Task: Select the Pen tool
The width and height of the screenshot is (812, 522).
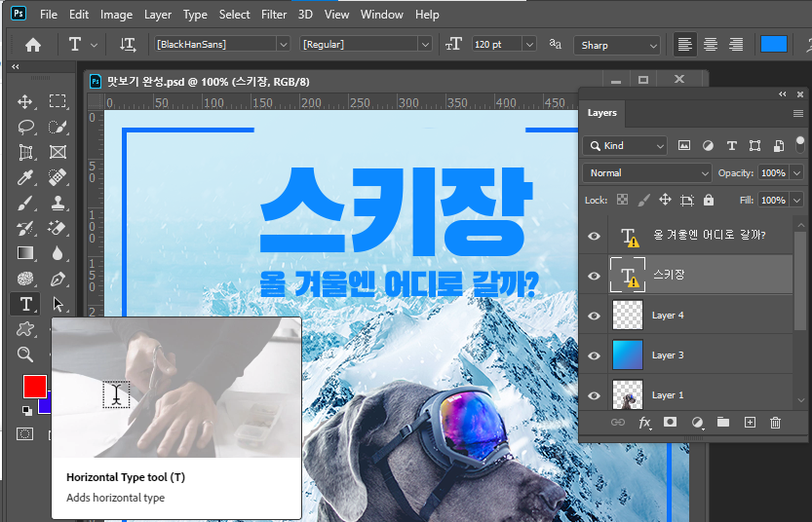Action: click(x=58, y=279)
